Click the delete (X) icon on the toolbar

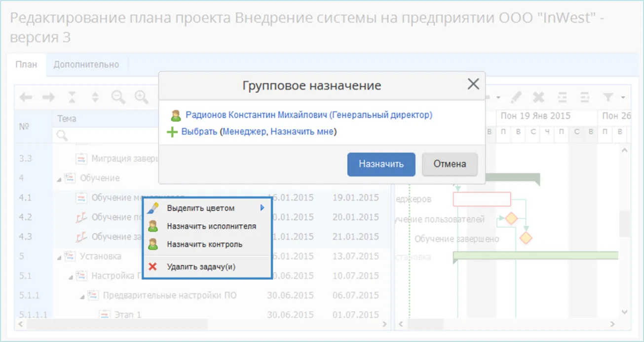click(x=539, y=97)
